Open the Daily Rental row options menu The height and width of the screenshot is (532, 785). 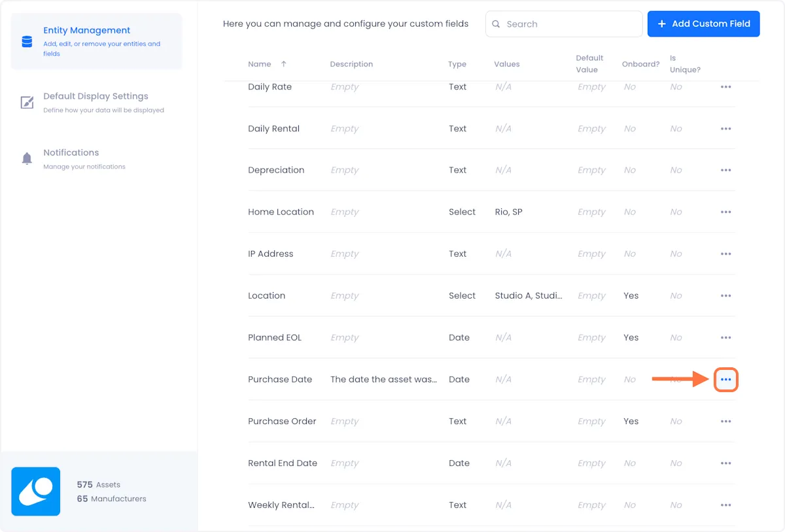tap(725, 129)
